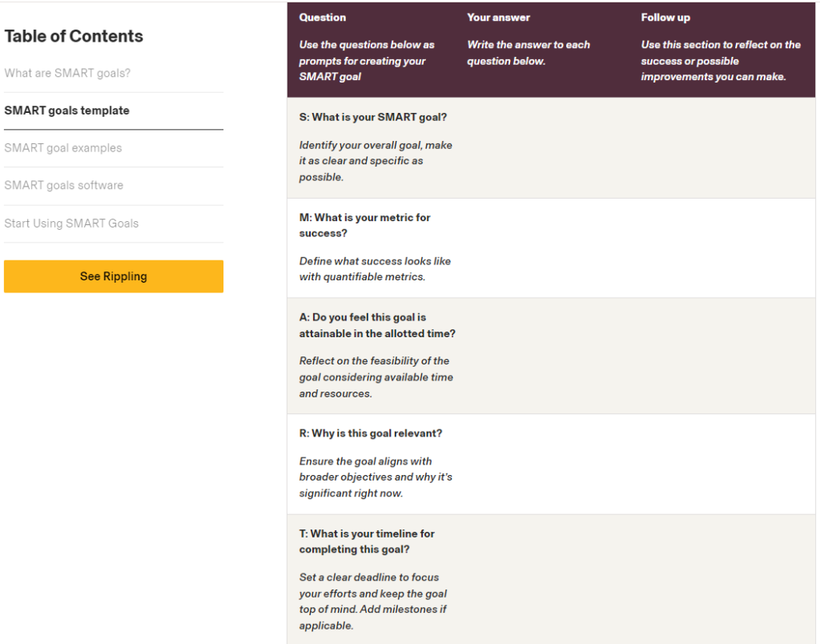This screenshot has width=820, height=644.
Task: Click answer cell for SMART goal row
Action: coord(547,147)
